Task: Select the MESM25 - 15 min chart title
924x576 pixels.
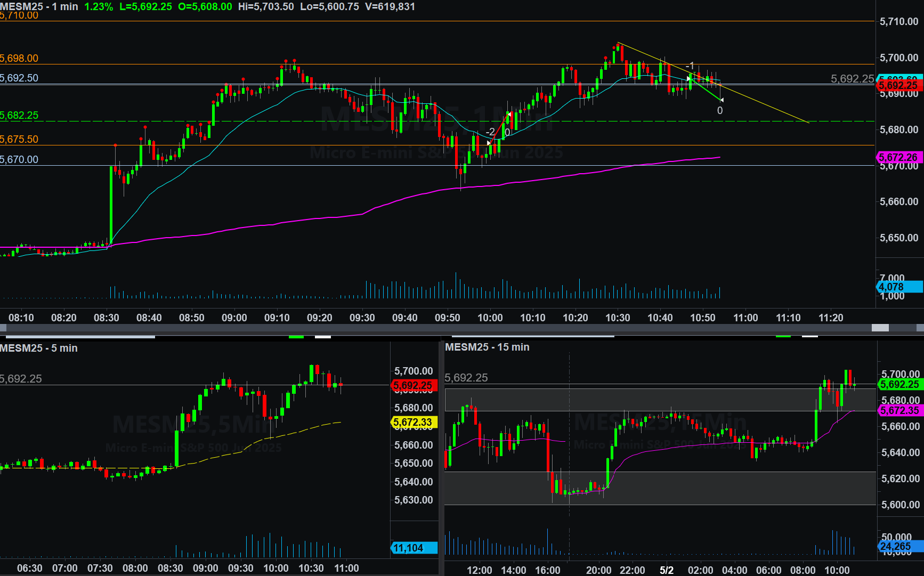Action: (487, 347)
